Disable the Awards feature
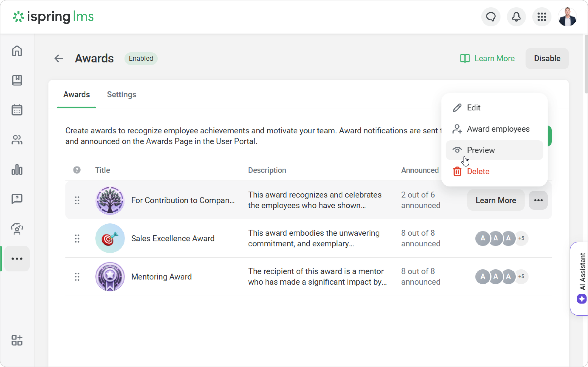This screenshot has height=367, width=588. [547, 58]
